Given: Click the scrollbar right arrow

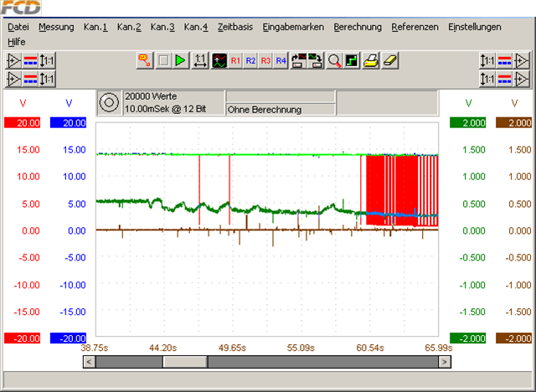Looking at the screenshot, I should [445, 362].
